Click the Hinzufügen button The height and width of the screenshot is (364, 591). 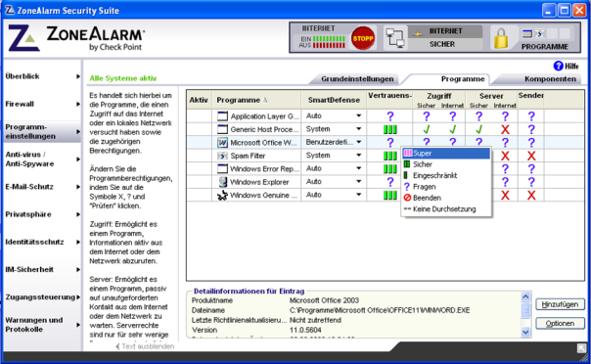560,304
